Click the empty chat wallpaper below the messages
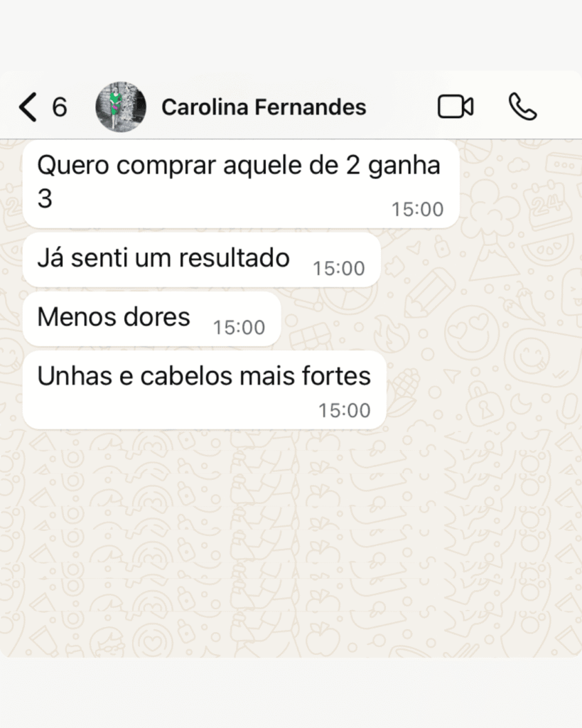 pyautogui.click(x=291, y=543)
